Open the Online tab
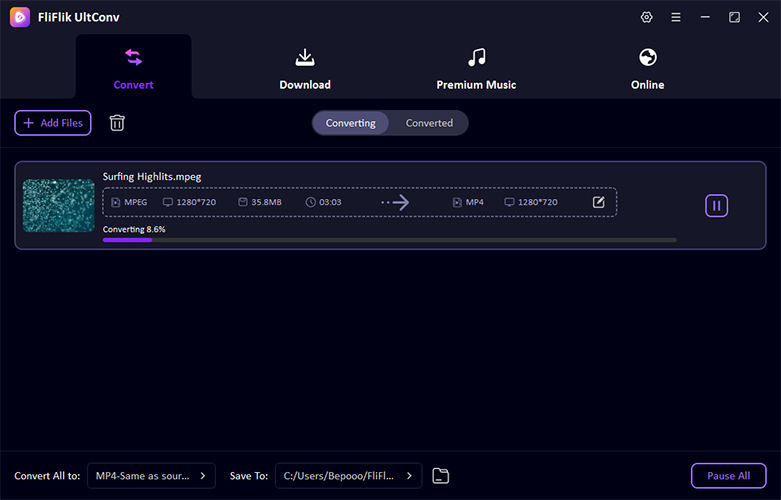Viewport: 781px width, 500px height. pyautogui.click(x=648, y=69)
